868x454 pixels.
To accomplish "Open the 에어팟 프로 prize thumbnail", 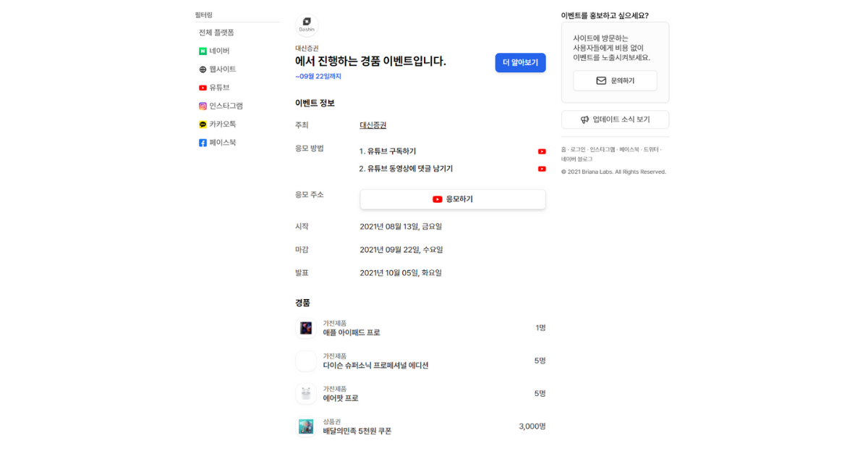I will 306,394.
